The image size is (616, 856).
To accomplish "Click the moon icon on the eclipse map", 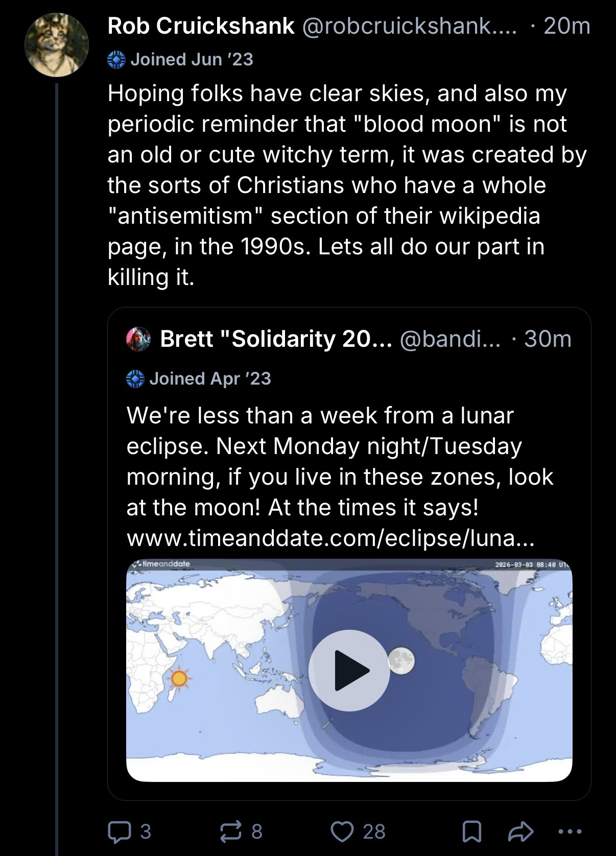I will pos(401,661).
